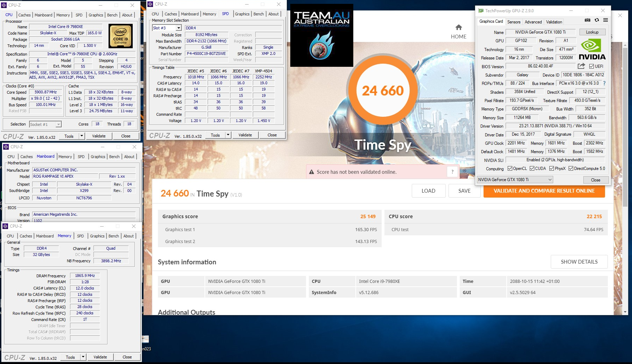Expand Tools dropdown arrow in CPU-Z SPD window
The image size is (632, 364).
[x=228, y=135]
